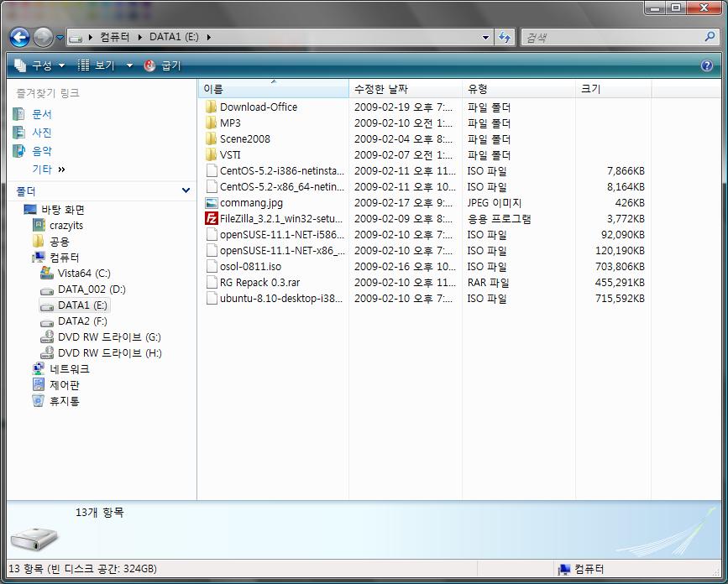Click 703,806KB size of osol-0811.iso
Screen dimensions: 728x584
pyautogui.click(x=620, y=266)
